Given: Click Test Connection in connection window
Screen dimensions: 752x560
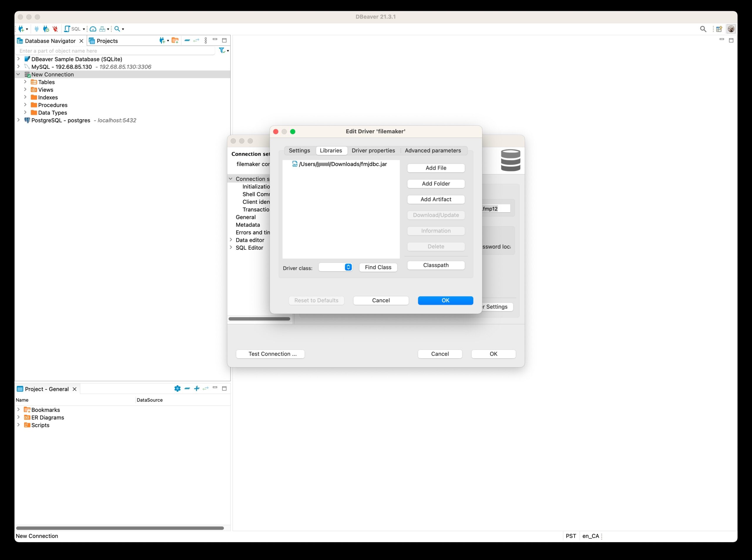Looking at the screenshot, I should 270,354.
